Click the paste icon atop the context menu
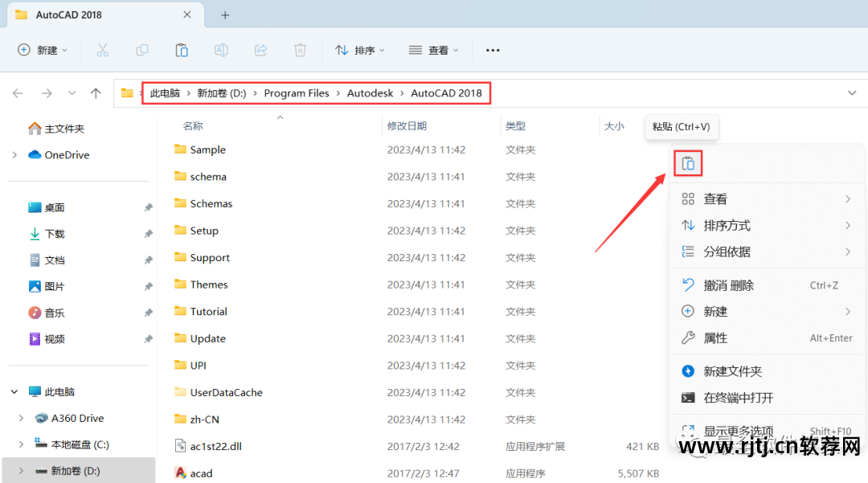 [688, 162]
